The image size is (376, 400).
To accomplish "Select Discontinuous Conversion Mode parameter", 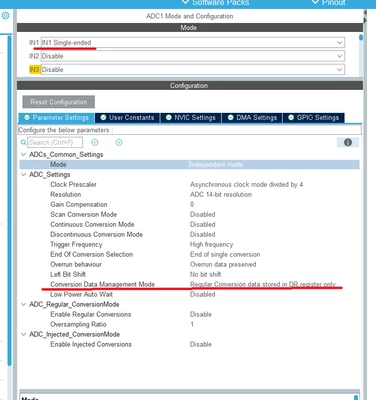I will point(96,235).
